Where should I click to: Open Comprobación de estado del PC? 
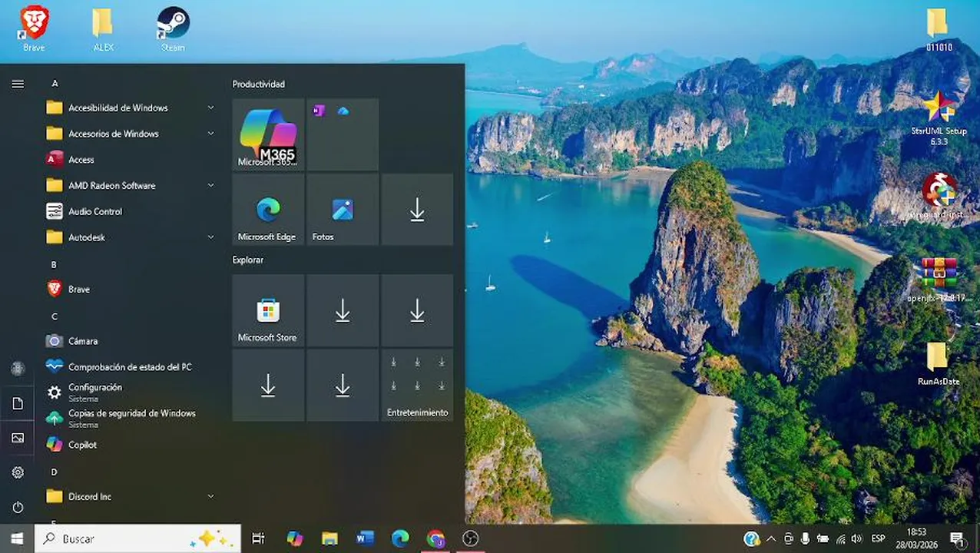pyautogui.click(x=131, y=367)
